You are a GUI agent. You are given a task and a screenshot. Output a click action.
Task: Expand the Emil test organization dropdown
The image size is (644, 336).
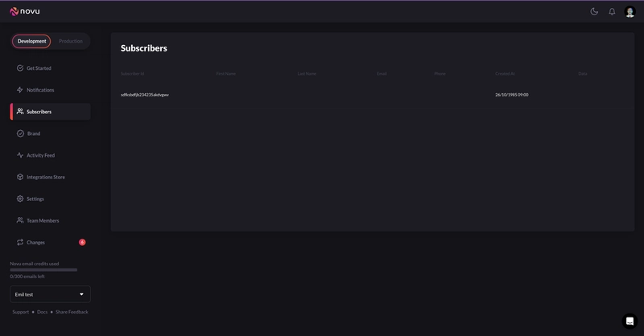pos(50,294)
